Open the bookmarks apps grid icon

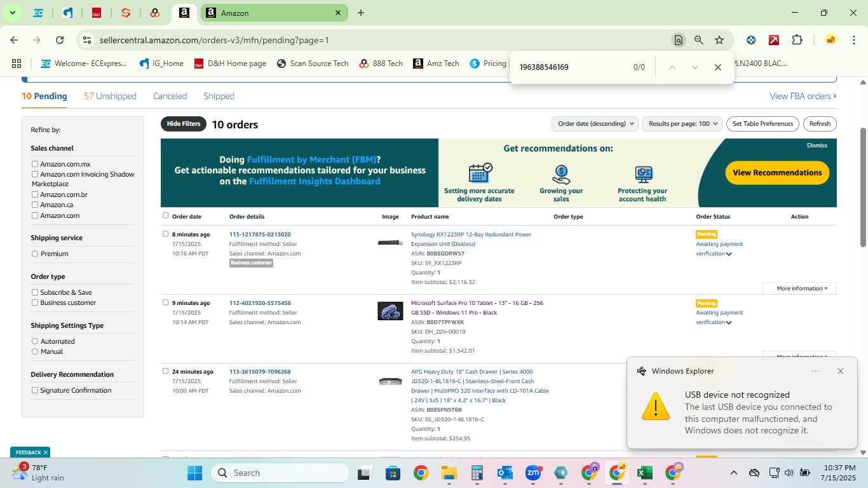[x=17, y=64]
